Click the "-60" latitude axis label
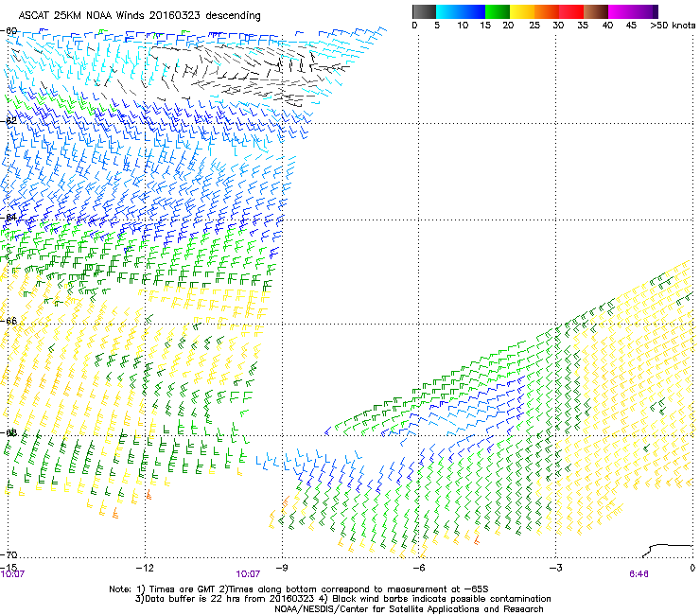The image size is (700, 615). (x=9, y=31)
